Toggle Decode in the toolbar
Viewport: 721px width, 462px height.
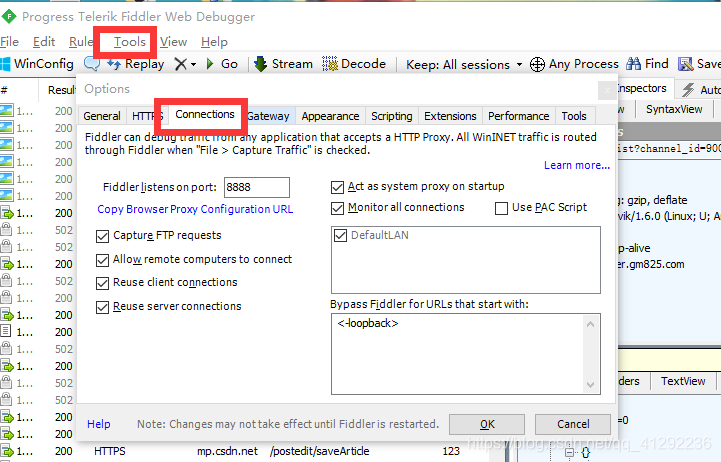354,64
